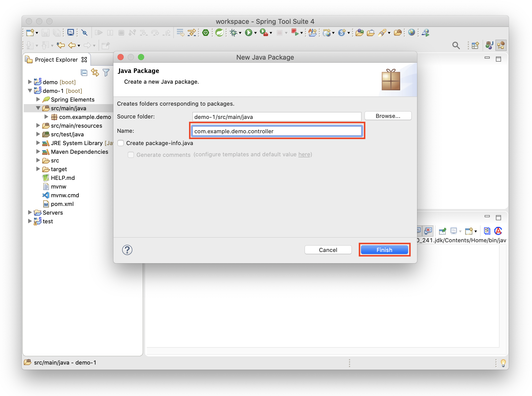Click the Boot Dashboard power icon
The width and height of the screenshot is (532, 396).
[206, 33]
